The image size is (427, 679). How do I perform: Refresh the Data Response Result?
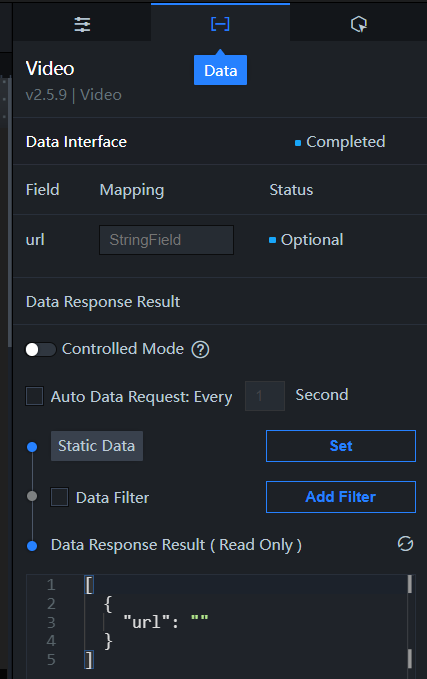405,544
